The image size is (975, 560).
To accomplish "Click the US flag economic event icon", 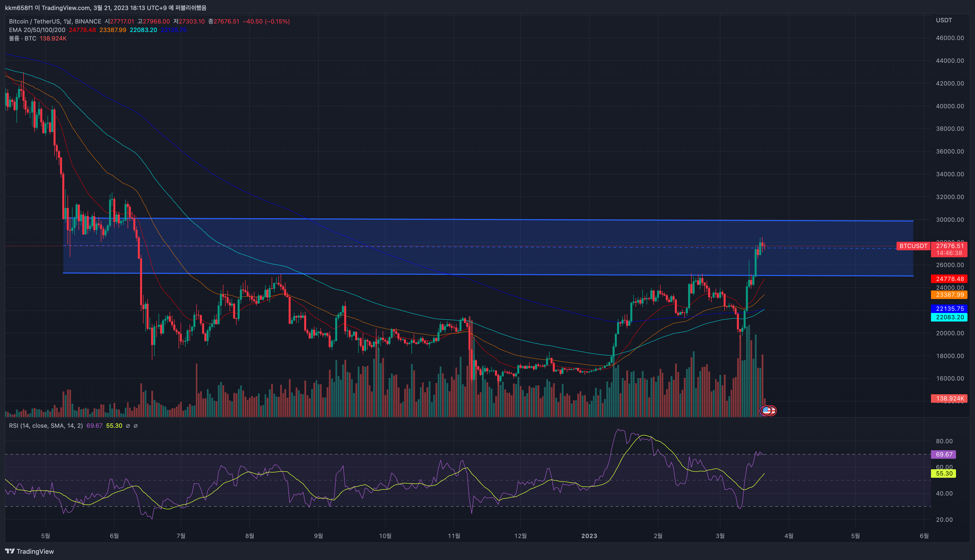I will click(x=767, y=411).
